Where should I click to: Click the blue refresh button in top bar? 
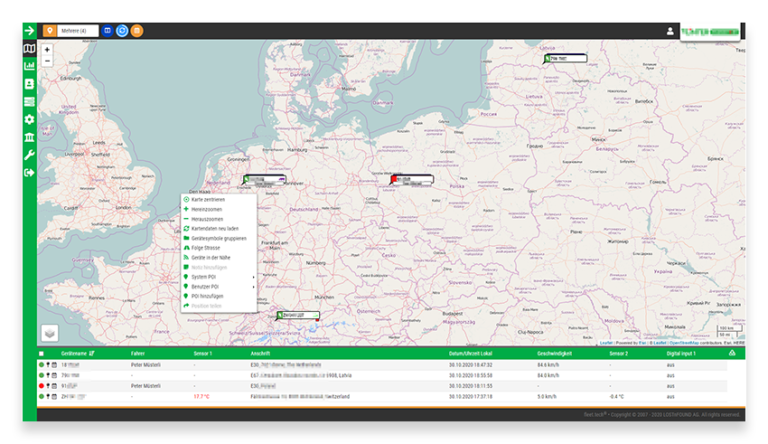pos(122,31)
